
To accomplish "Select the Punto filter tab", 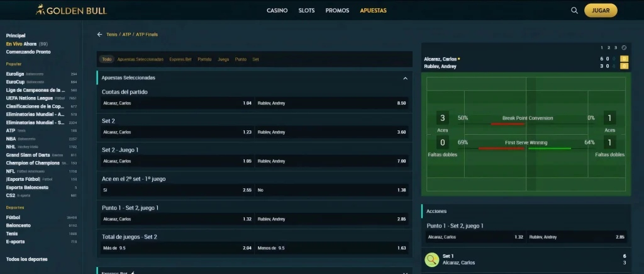I will coord(241,59).
